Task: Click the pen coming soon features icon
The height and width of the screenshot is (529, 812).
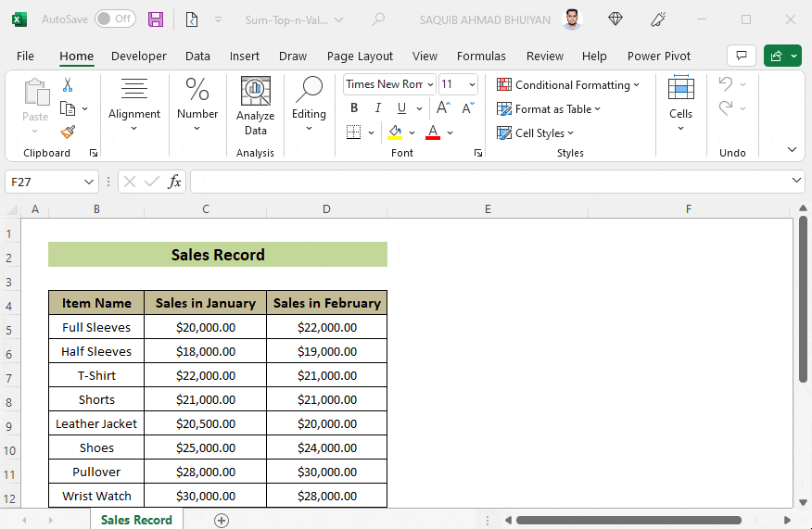Action: pos(658,19)
